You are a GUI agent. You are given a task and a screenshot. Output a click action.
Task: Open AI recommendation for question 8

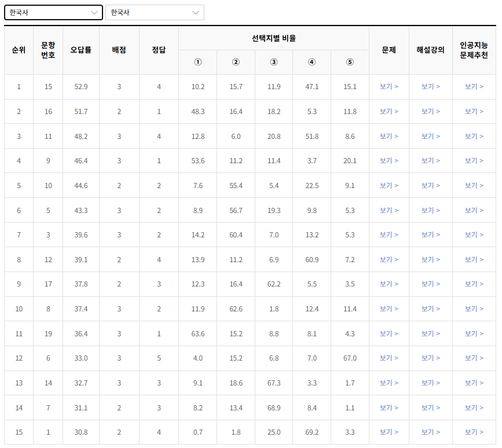click(474, 309)
